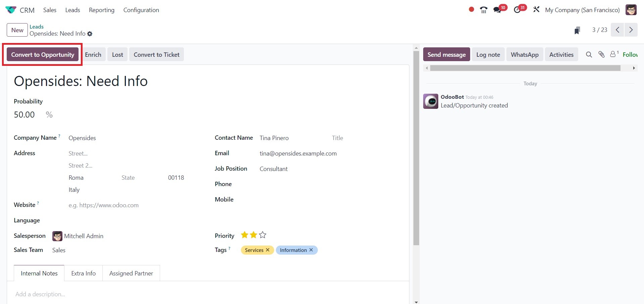This screenshot has height=304, width=644.
Task: Mark the lead as Lost
Action: (117, 54)
